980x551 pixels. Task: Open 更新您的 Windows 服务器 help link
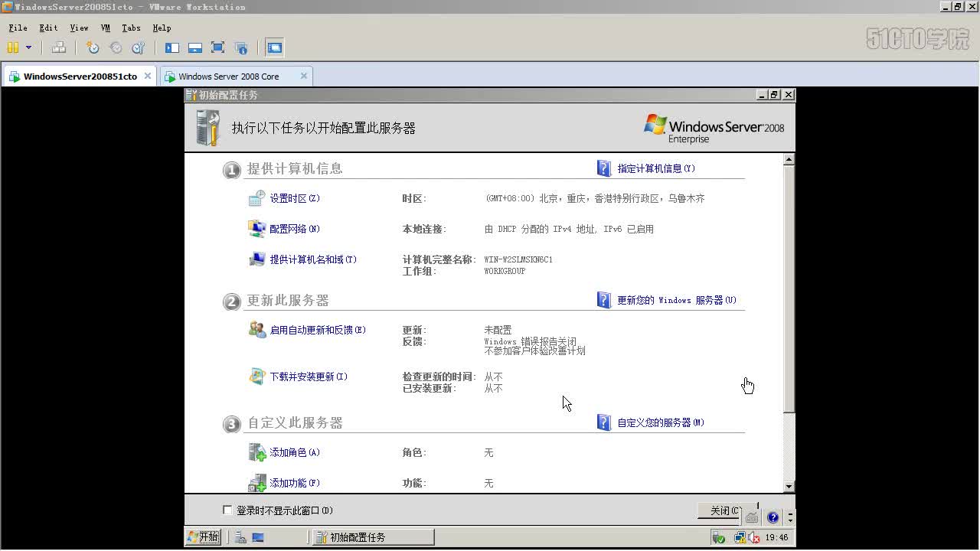click(677, 300)
